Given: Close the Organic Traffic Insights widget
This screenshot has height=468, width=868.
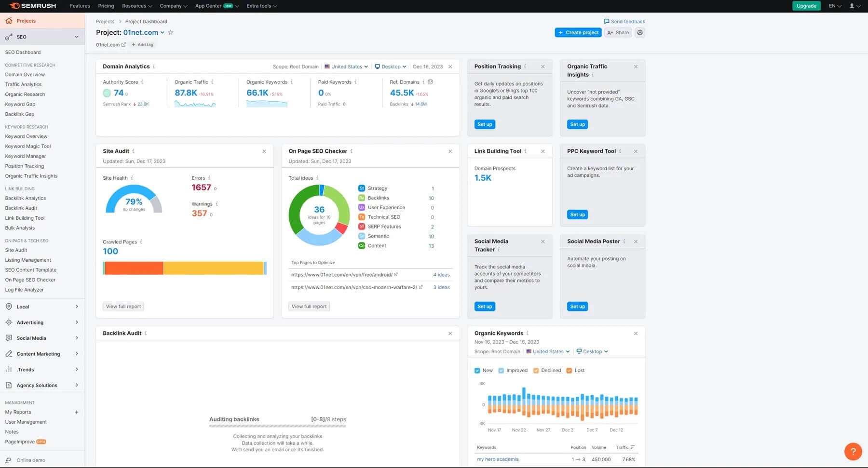Looking at the screenshot, I should coord(636,67).
